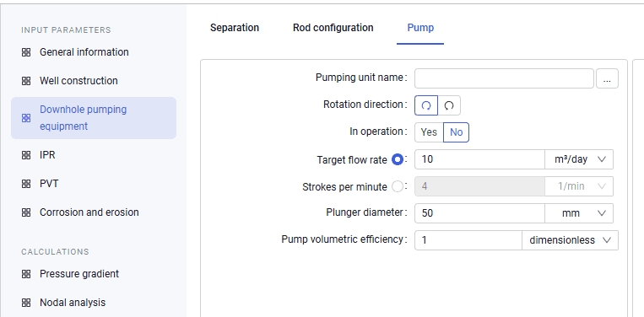The width and height of the screenshot is (644, 317).
Task: Select the Target flow rate radio button
Action: tap(398, 160)
